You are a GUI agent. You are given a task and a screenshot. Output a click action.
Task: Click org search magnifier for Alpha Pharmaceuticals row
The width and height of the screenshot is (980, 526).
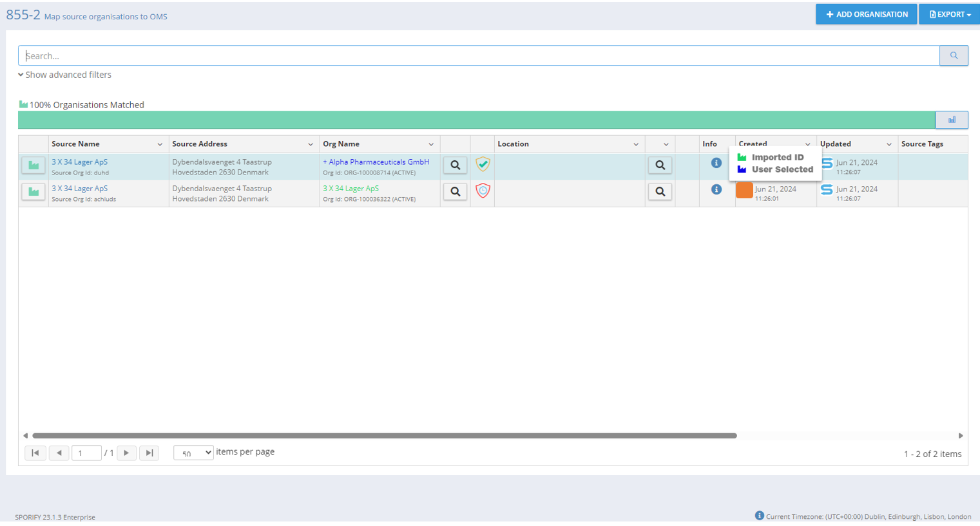point(455,165)
